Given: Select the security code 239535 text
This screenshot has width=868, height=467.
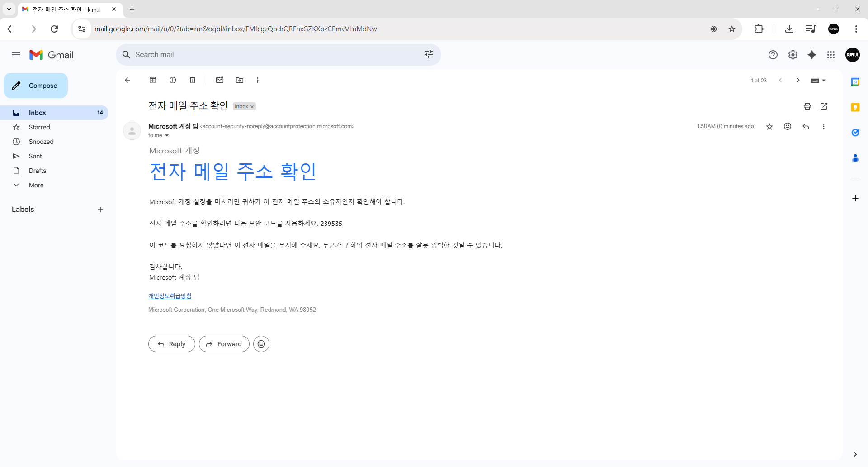Looking at the screenshot, I should click(x=331, y=224).
